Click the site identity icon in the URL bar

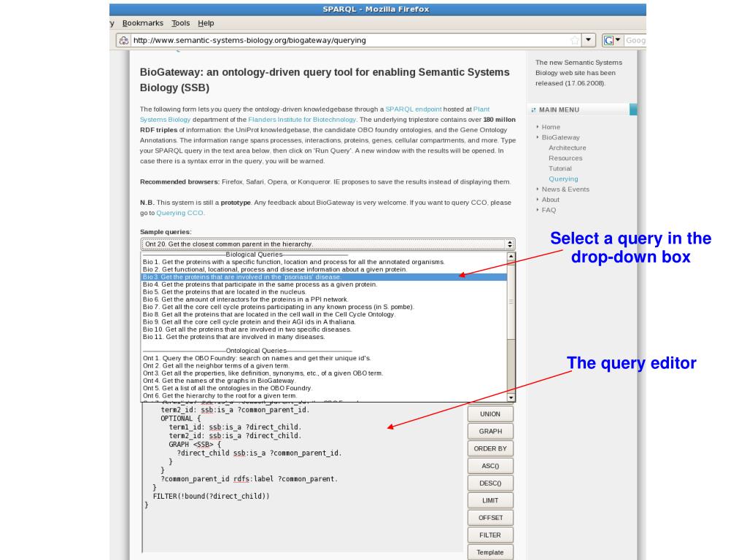[124, 41]
